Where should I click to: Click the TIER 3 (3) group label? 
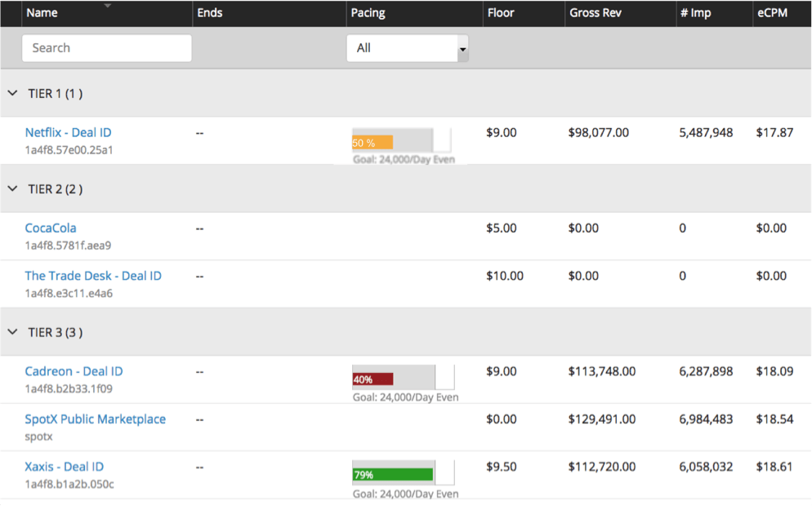(x=56, y=332)
